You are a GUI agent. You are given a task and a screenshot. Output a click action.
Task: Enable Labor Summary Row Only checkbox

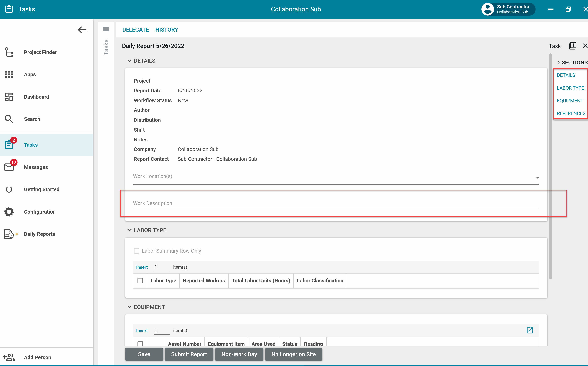pyautogui.click(x=137, y=251)
